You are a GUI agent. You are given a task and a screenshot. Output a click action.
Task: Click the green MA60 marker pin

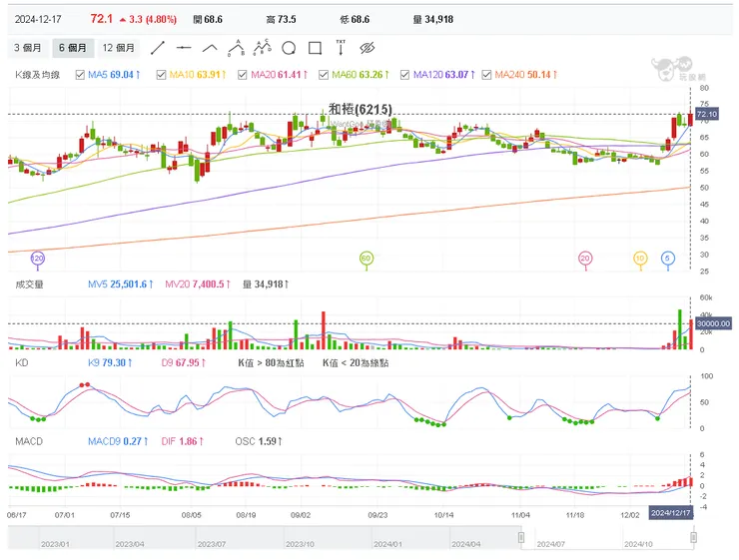tap(367, 259)
